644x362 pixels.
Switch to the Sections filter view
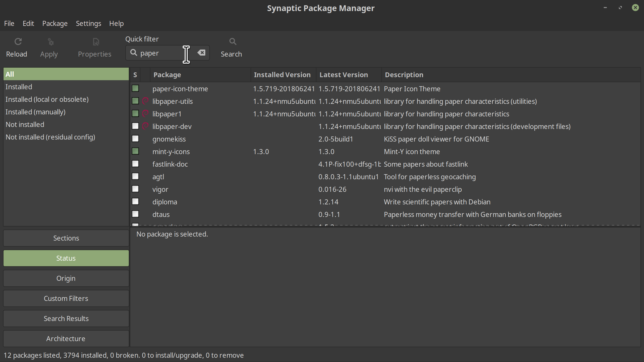click(x=66, y=238)
